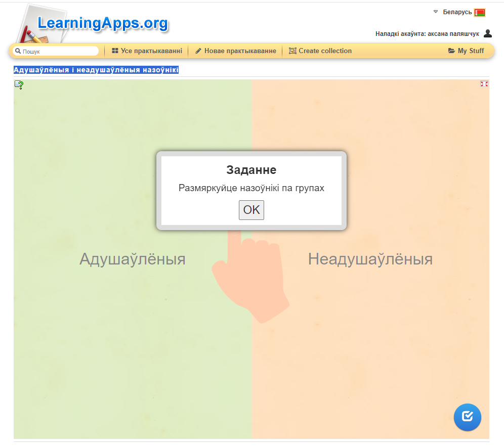Click the magnifier icon in the search box

(18, 51)
